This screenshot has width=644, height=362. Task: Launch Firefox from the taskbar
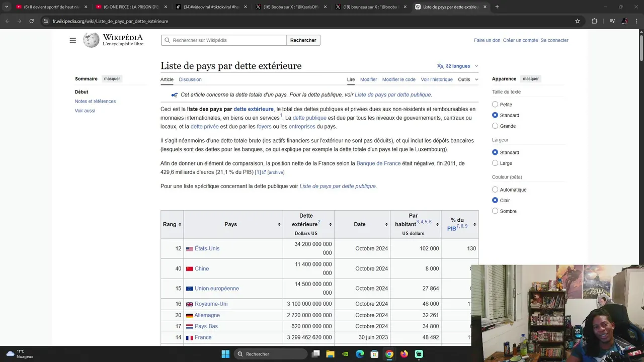pyautogui.click(x=404, y=354)
